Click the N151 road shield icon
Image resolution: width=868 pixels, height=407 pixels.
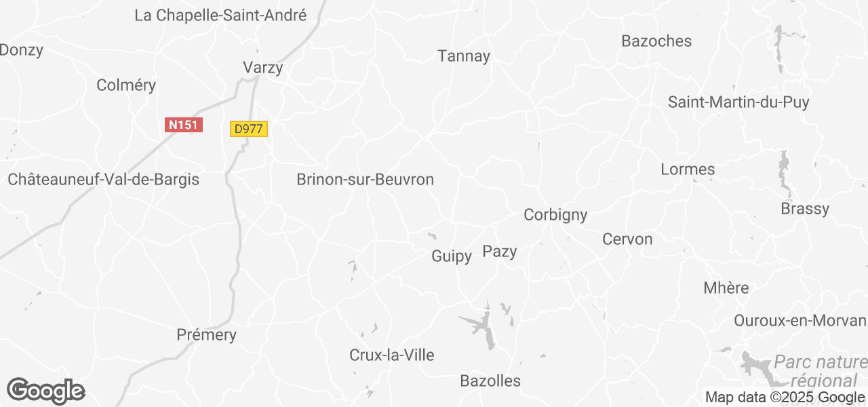click(x=184, y=125)
